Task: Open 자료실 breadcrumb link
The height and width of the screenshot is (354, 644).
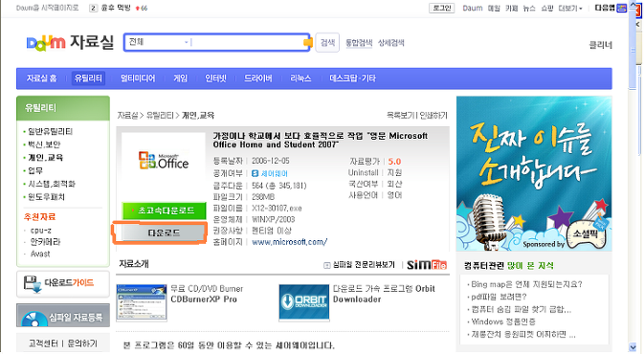Action: coord(127,116)
